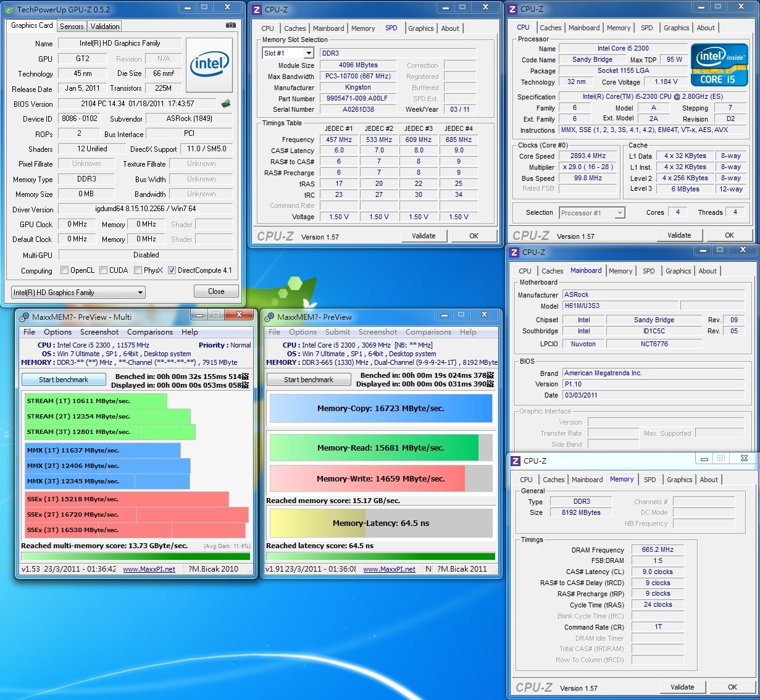The height and width of the screenshot is (700, 760).
Task: Open the Help menu in MaxxMEM Multi window
Action: coord(190,332)
